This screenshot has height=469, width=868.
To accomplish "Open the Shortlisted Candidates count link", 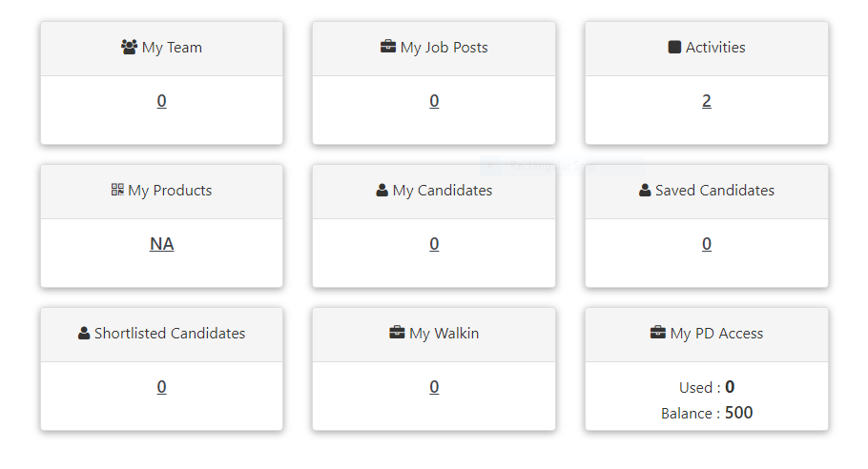I will [161, 387].
